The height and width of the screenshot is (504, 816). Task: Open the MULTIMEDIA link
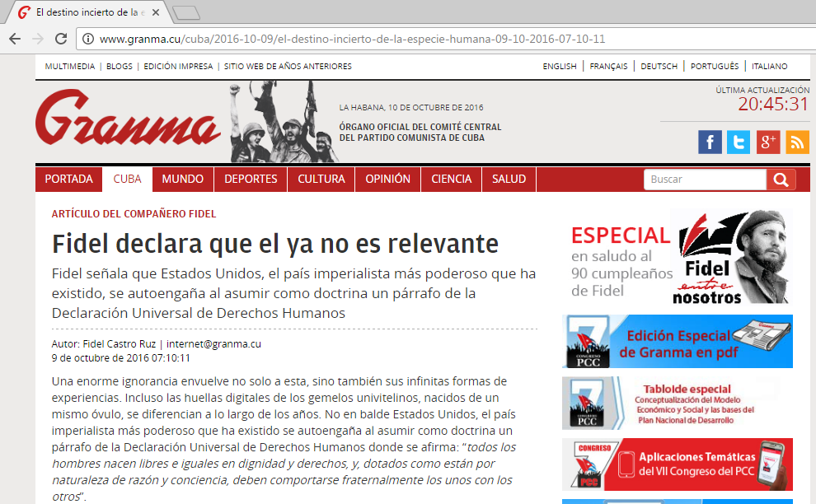tap(70, 66)
